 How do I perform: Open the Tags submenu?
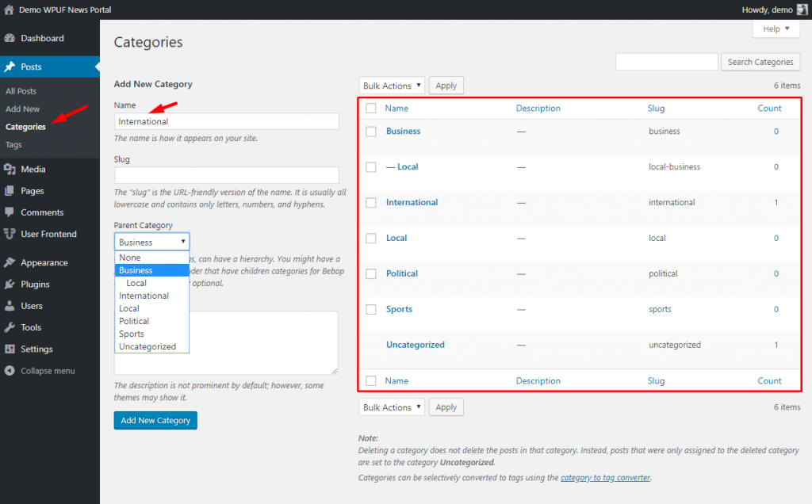[x=13, y=145]
